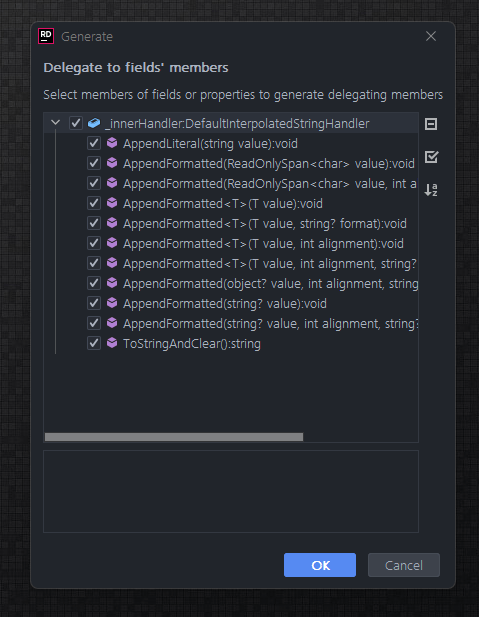The width and height of the screenshot is (479, 617).
Task: Close the Generate dialog
Action: [x=431, y=36]
